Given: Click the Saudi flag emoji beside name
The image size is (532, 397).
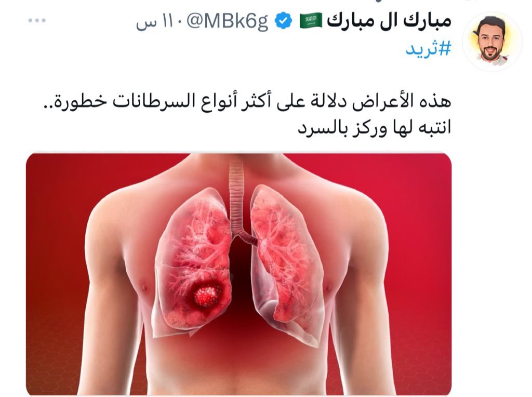Looking at the screenshot, I should coord(311,21).
